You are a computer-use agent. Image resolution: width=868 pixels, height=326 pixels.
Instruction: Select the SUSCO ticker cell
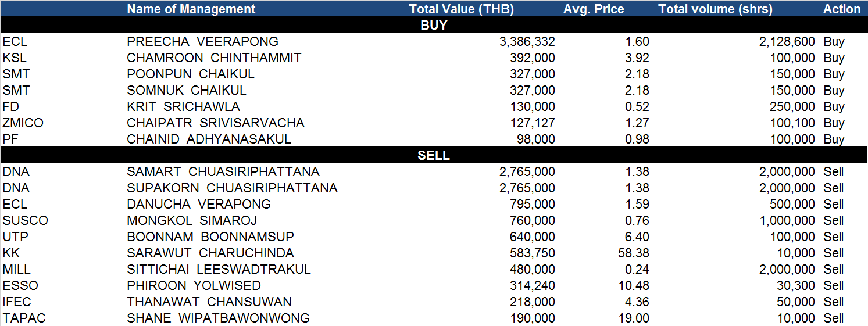pos(25,220)
